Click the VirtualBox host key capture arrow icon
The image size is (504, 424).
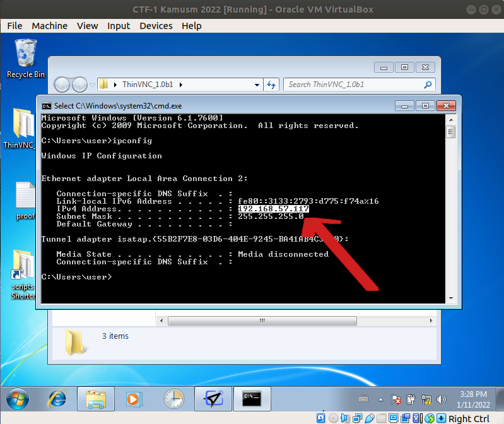442,418
